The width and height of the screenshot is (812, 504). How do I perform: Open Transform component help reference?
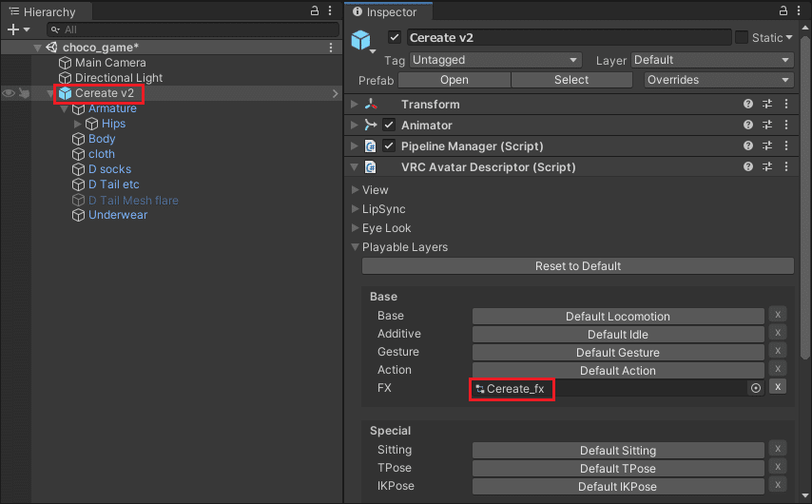point(747,104)
